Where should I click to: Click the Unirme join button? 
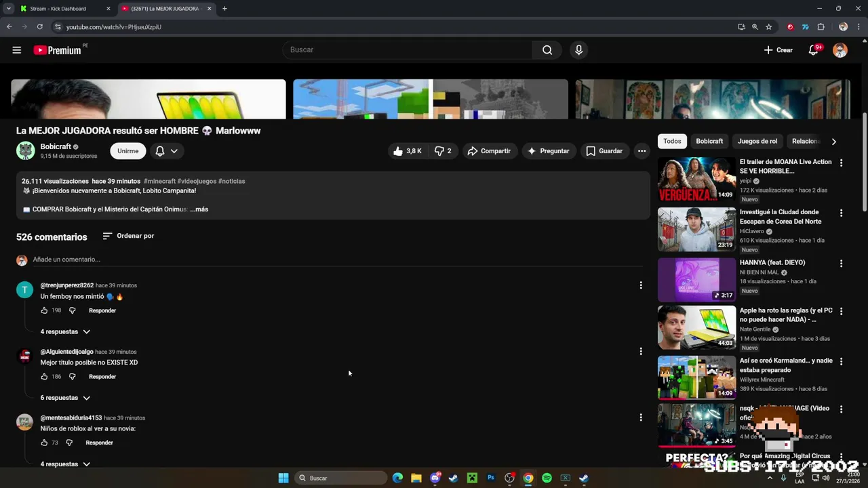(x=127, y=151)
